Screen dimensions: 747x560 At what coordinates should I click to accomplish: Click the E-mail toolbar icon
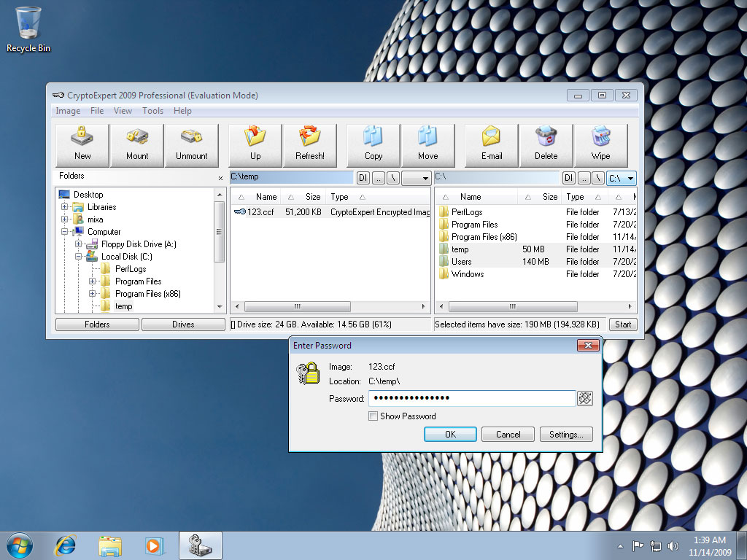[492, 144]
